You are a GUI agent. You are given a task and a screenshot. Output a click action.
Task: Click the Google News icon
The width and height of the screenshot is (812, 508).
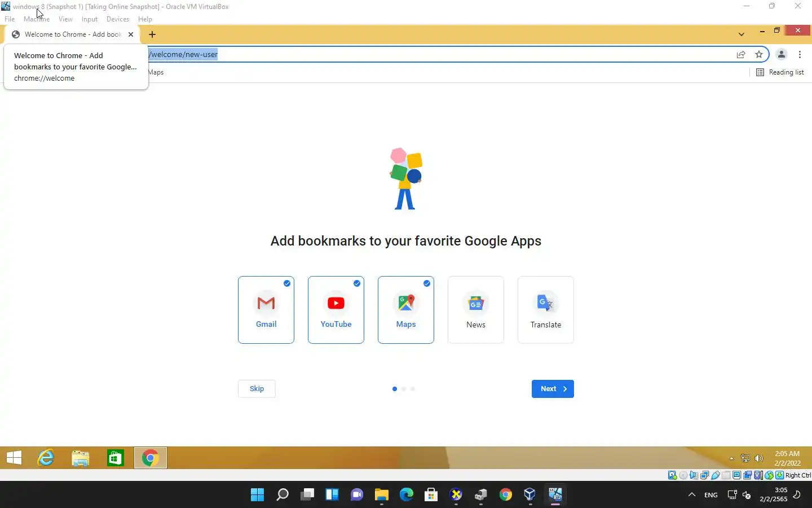coord(476,304)
